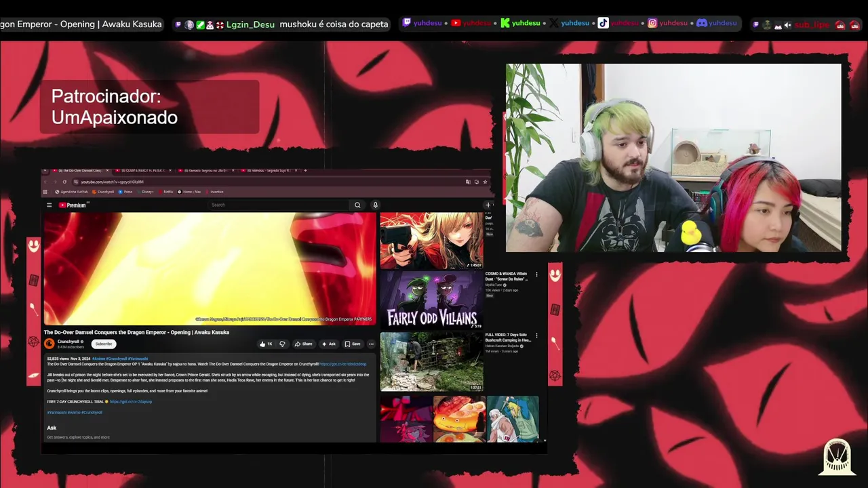Image resolution: width=868 pixels, height=488 pixels.
Task: Click the YouTube search magnifier button
Action: [357, 205]
